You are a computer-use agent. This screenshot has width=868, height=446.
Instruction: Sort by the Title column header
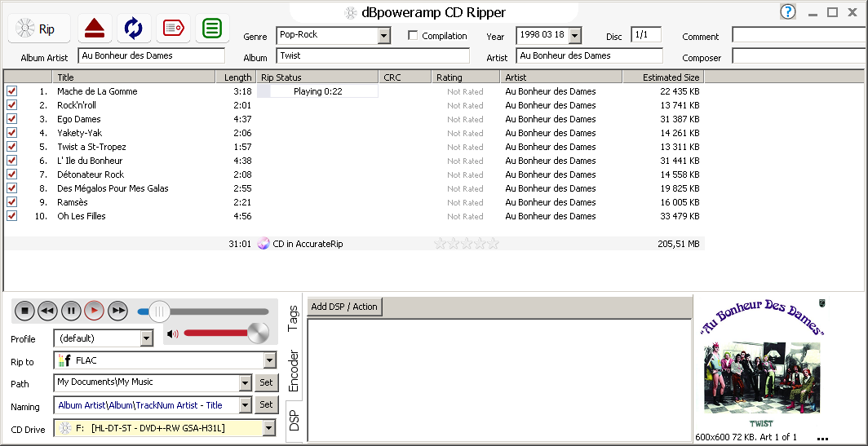click(x=135, y=77)
